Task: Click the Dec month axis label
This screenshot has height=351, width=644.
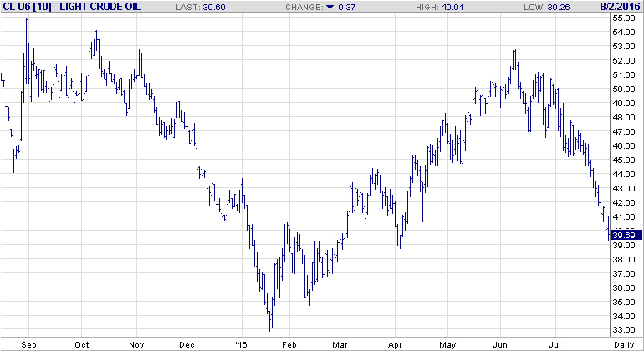Action: coord(187,343)
